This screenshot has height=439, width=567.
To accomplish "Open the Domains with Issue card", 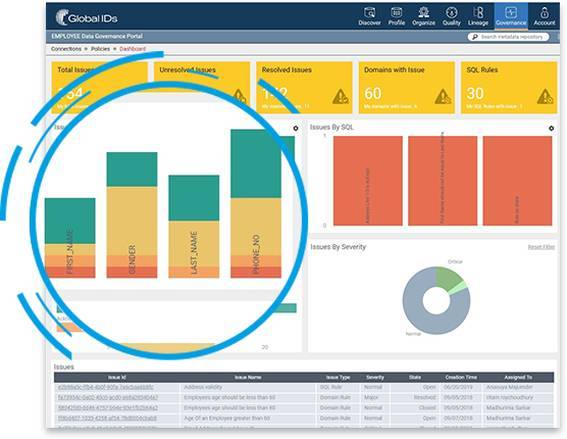I will click(406, 88).
